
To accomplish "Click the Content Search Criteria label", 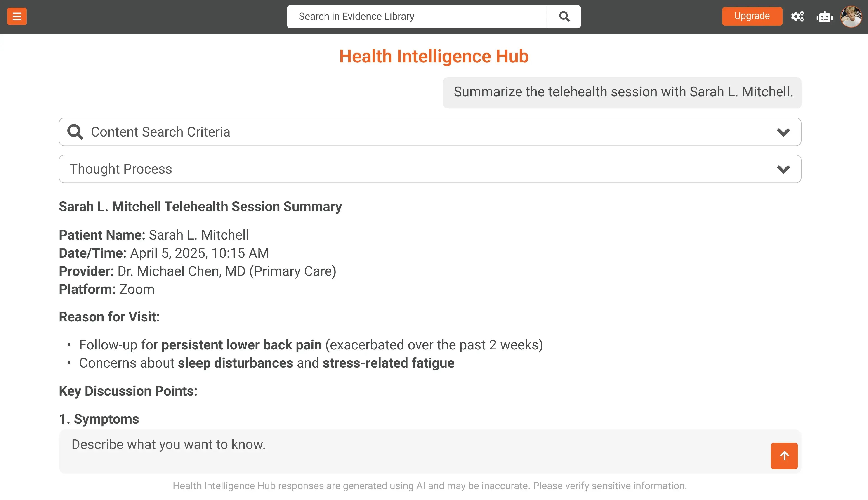I will [160, 132].
